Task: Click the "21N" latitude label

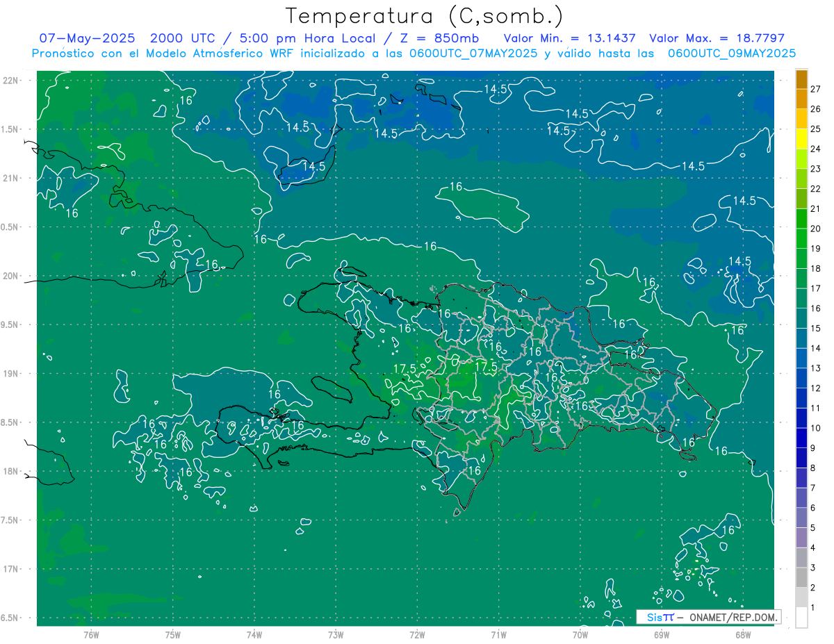Action: [x=12, y=178]
